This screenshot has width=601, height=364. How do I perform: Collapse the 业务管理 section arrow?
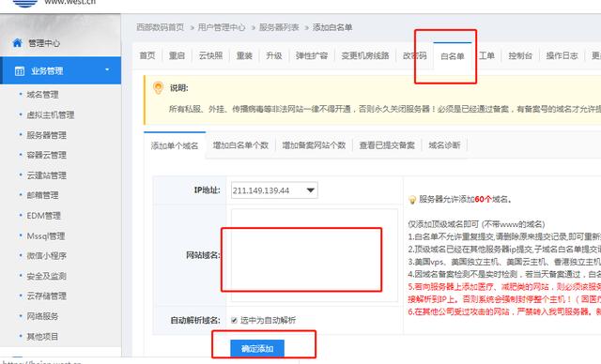[x=107, y=69]
